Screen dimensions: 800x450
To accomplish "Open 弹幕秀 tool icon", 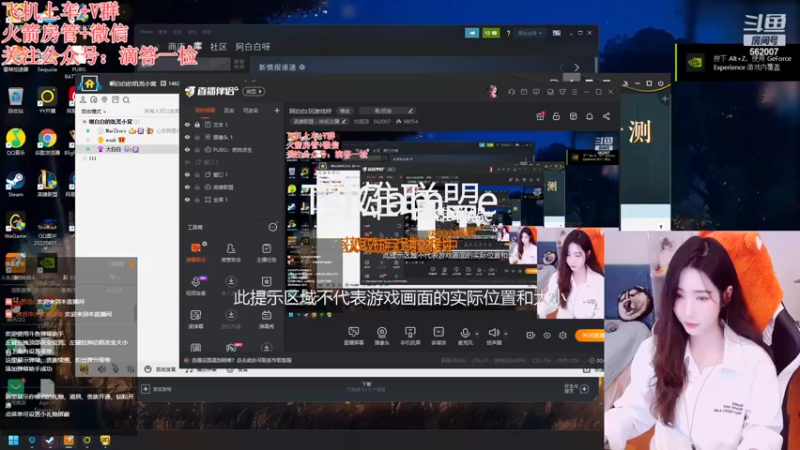I will click(x=266, y=318).
